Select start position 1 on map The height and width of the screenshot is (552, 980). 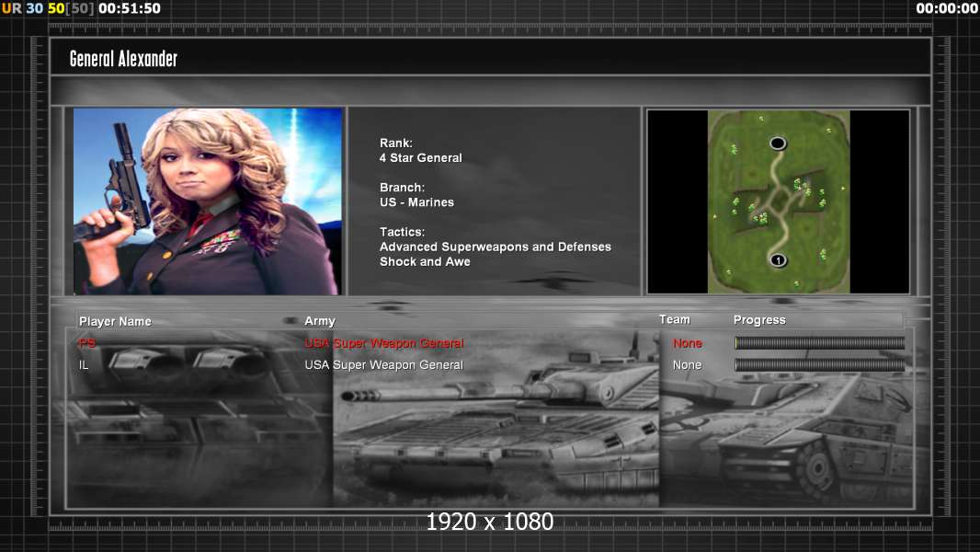(x=778, y=260)
